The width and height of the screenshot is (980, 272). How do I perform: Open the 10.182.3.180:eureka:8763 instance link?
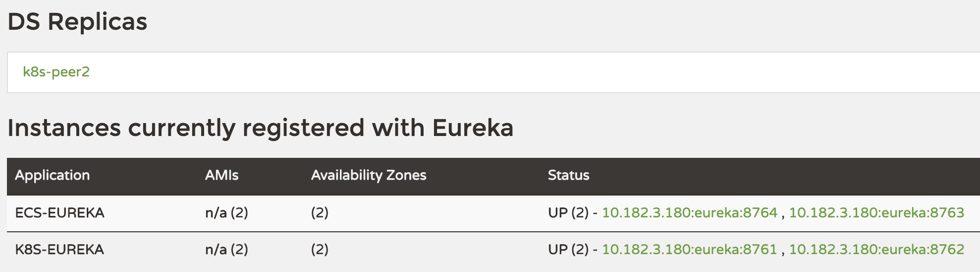[876, 213]
